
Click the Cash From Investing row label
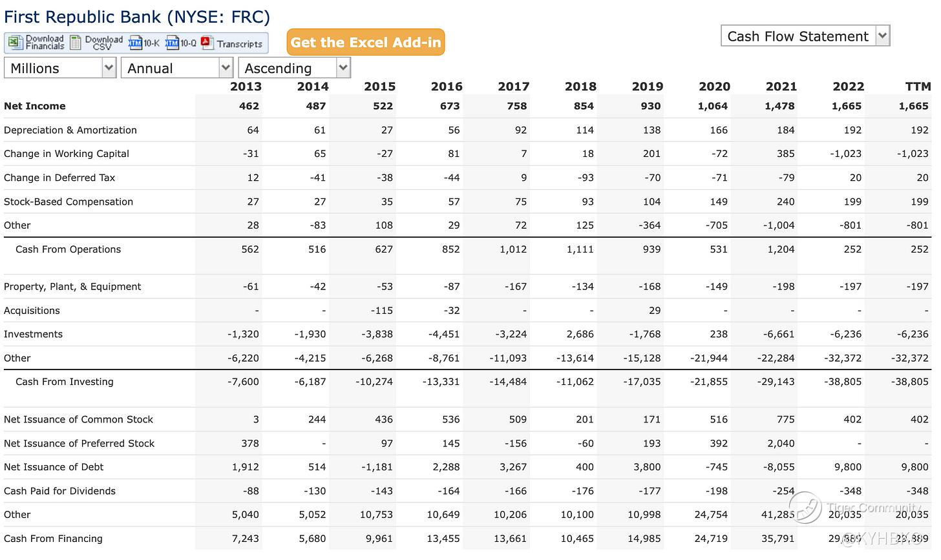64,382
